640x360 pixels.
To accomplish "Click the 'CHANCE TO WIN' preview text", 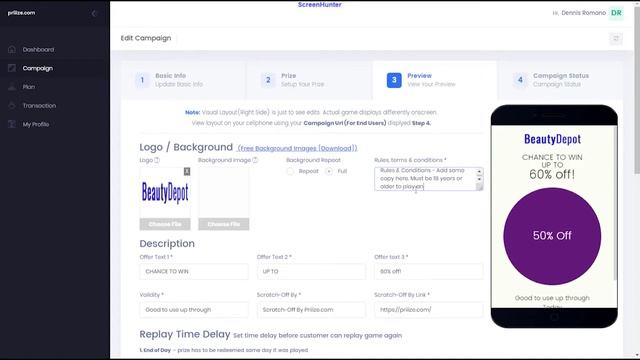I will click(552, 157).
